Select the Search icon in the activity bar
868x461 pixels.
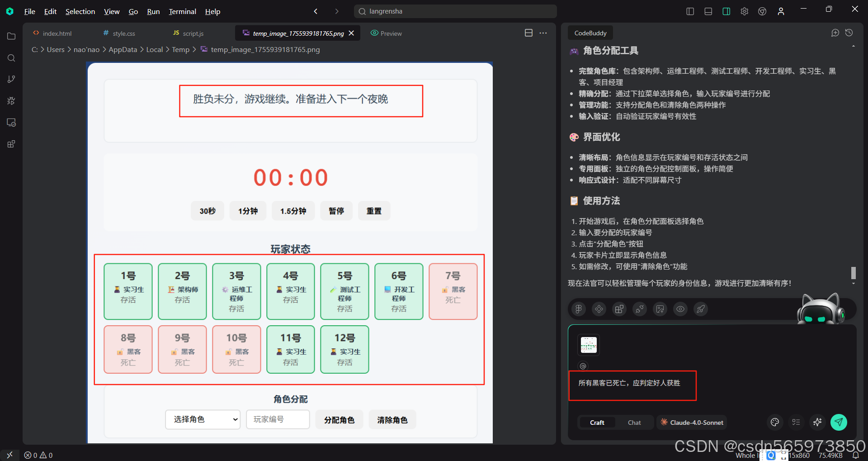coord(11,58)
